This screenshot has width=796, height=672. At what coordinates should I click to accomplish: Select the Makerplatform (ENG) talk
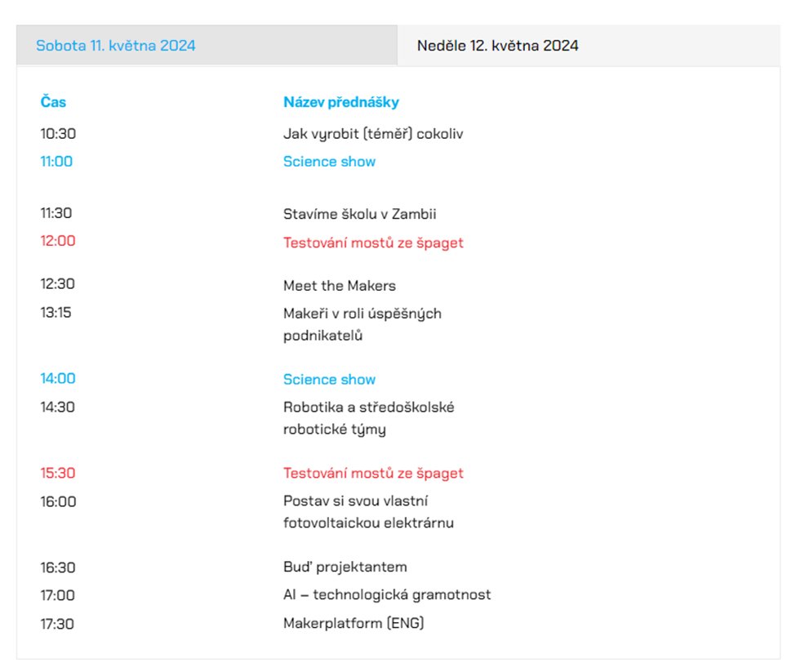point(354,623)
